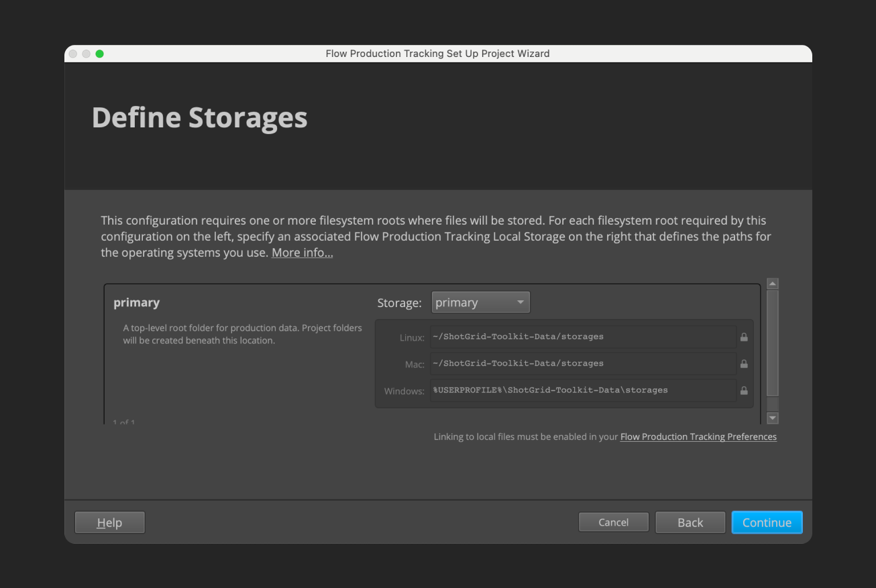This screenshot has width=876, height=588.
Task: Click the scroll up arrow of the storage list
Action: [x=772, y=284]
